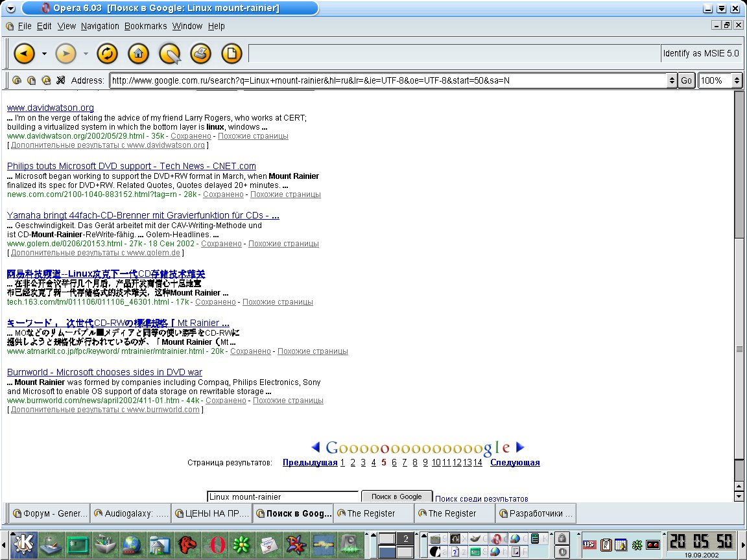
Task: Launch the terminal Konsole panel icon
Action: coord(78,544)
